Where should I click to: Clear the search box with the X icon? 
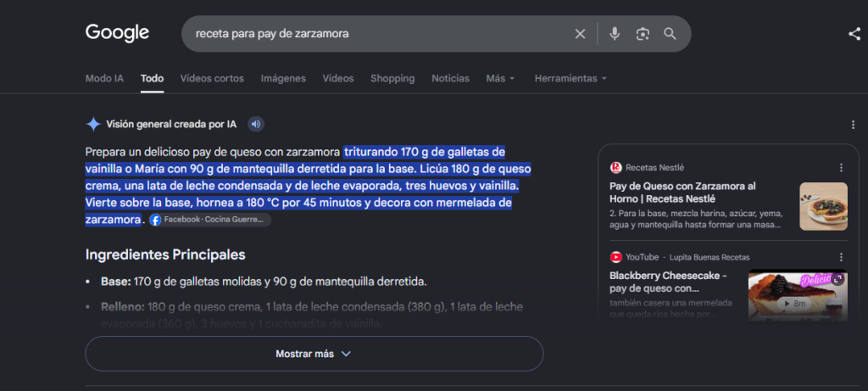pos(580,34)
